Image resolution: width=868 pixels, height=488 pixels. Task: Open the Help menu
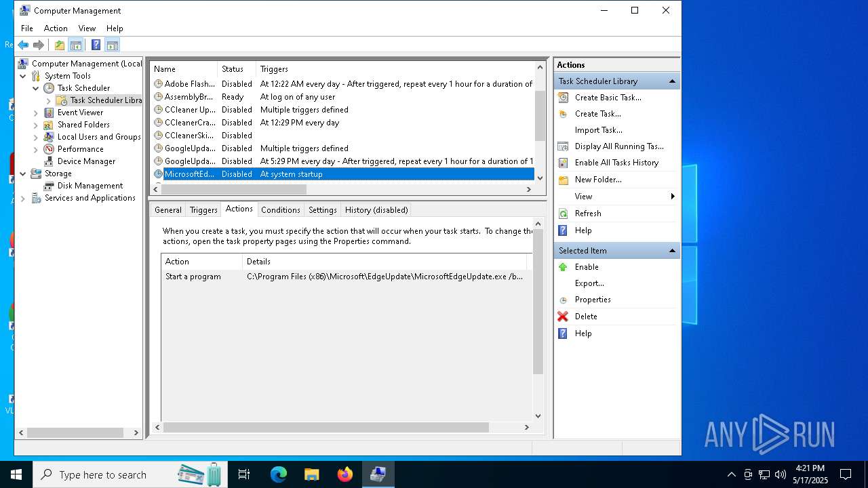pyautogui.click(x=115, y=28)
